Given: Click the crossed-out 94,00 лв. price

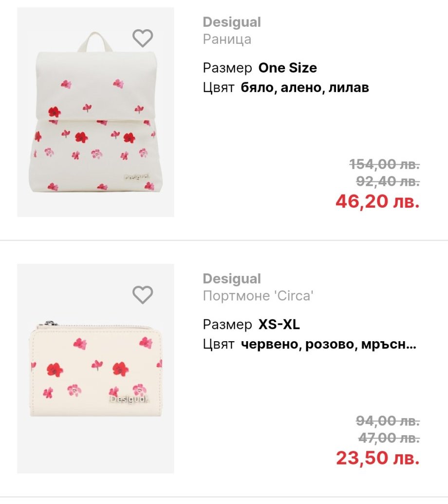Looking at the screenshot, I should 388,421.
